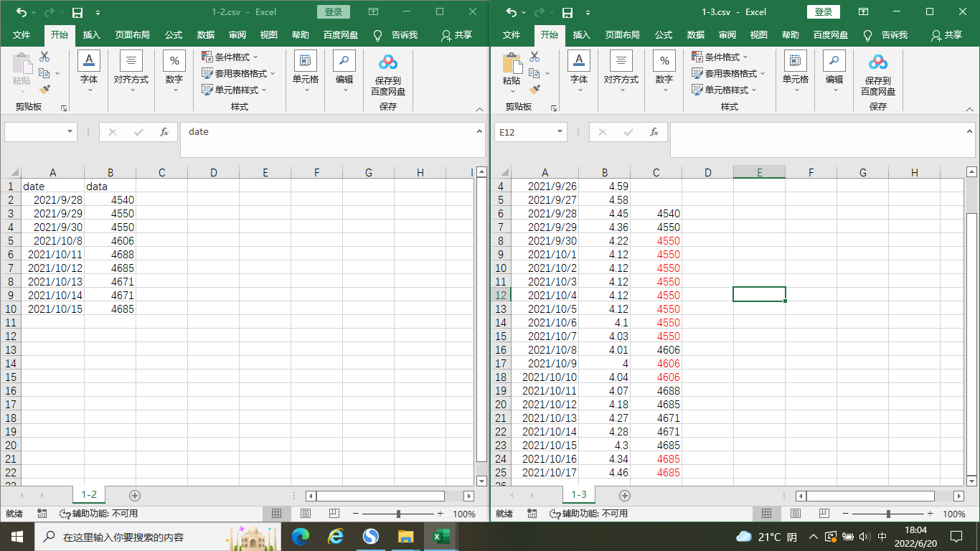The width and height of the screenshot is (980, 551).
Task: Add new sheet next to 1-2 tab
Action: click(134, 496)
